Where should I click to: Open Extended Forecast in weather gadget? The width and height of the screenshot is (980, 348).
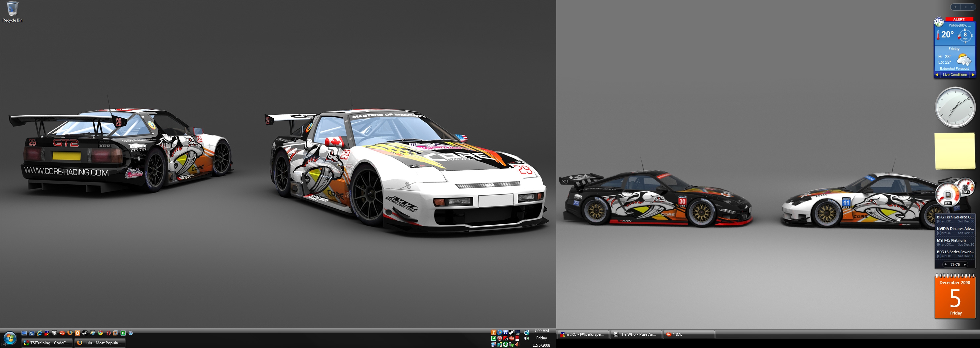click(954, 69)
